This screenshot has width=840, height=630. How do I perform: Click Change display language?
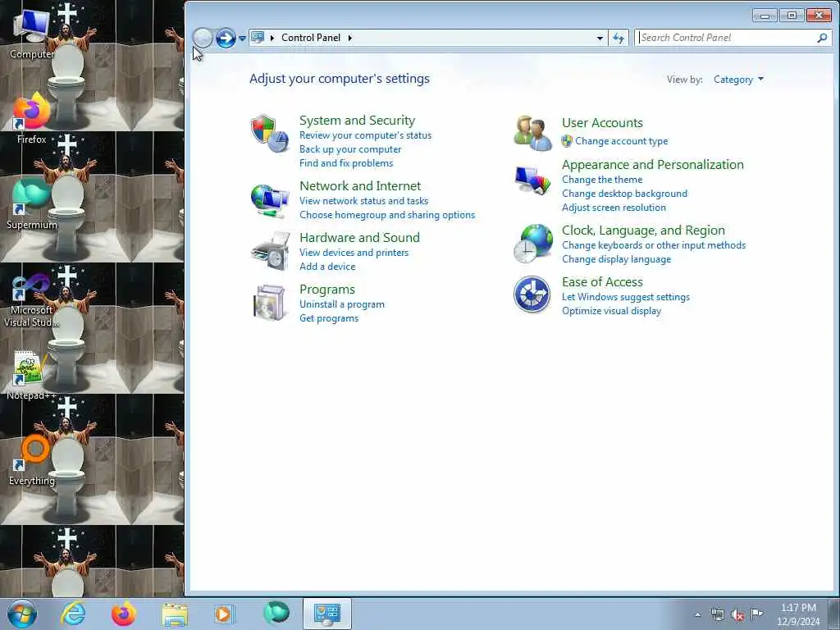point(617,258)
